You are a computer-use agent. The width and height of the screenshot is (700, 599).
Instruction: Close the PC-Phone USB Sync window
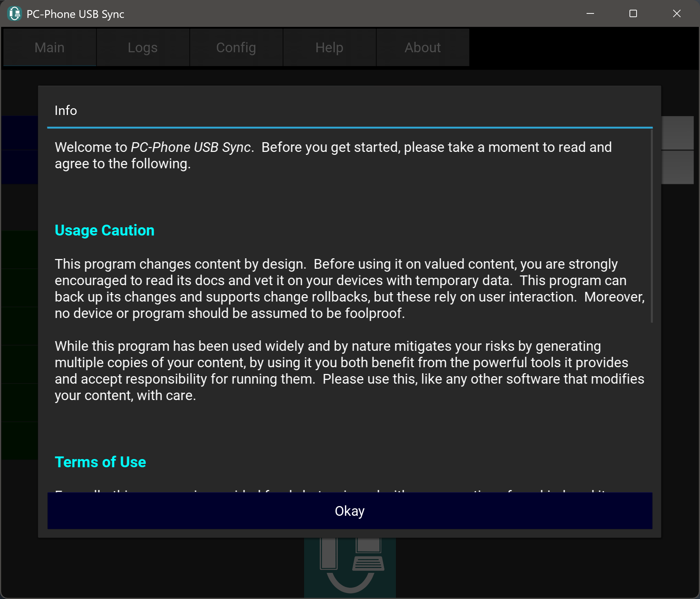pos(676,14)
